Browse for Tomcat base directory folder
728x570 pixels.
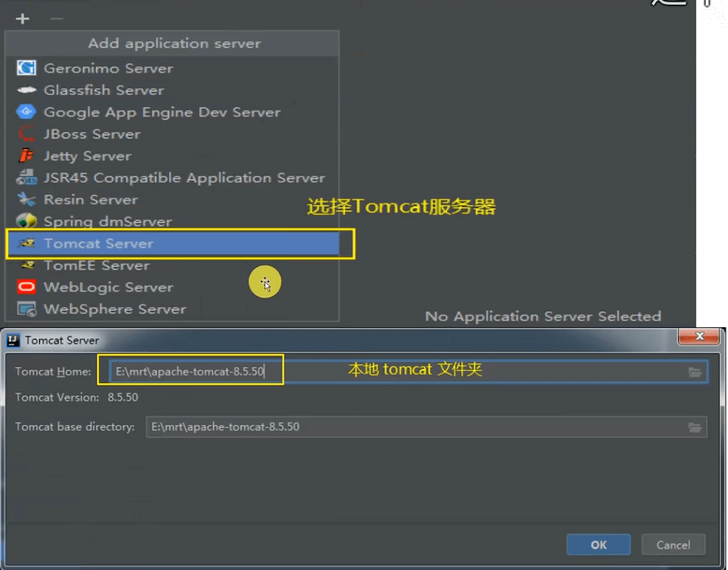694,427
